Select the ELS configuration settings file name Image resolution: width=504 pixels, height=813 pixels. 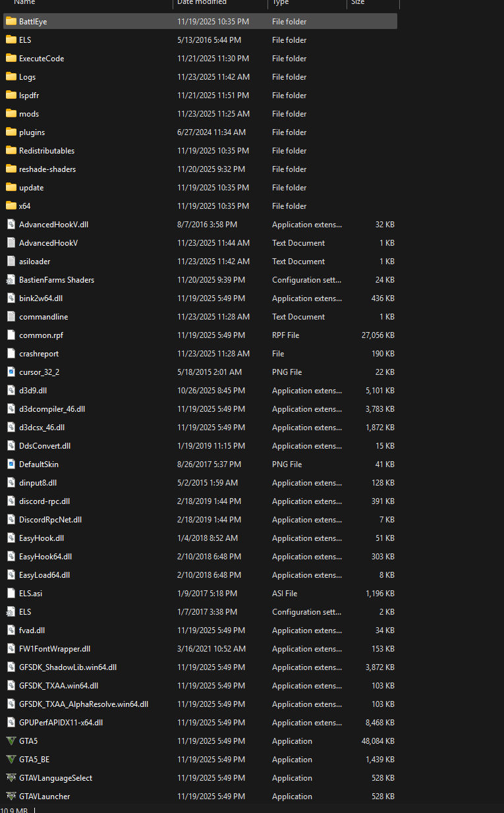[25, 612]
